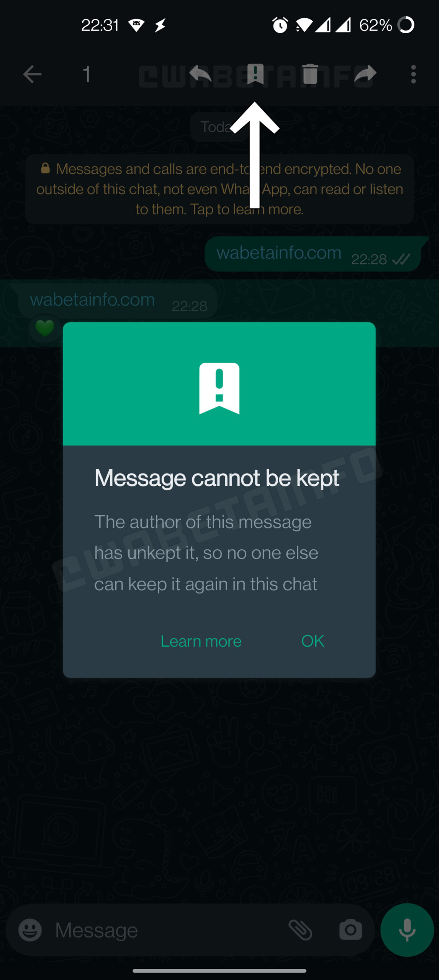Tap the delete trash icon
This screenshot has width=439, height=980.
310,73
